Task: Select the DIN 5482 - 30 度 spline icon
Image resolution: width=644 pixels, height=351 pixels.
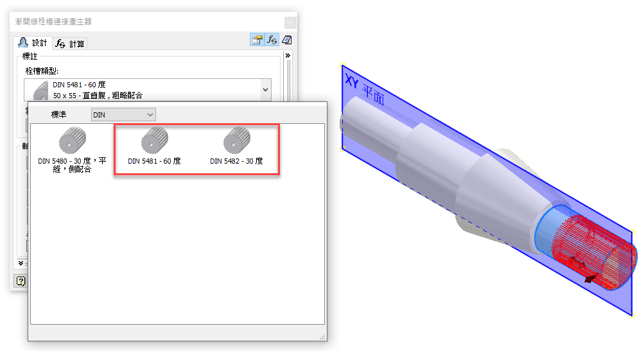Action: coord(236,140)
